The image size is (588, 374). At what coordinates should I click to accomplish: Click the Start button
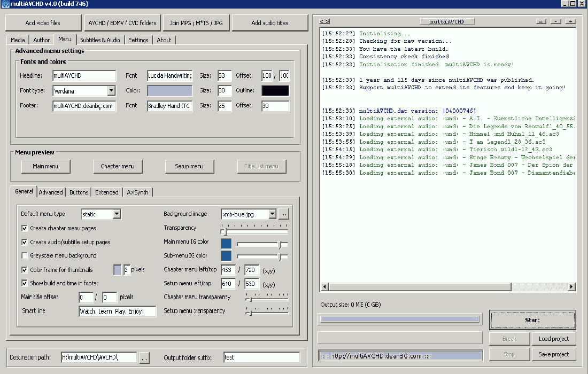pyautogui.click(x=532, y=320)
